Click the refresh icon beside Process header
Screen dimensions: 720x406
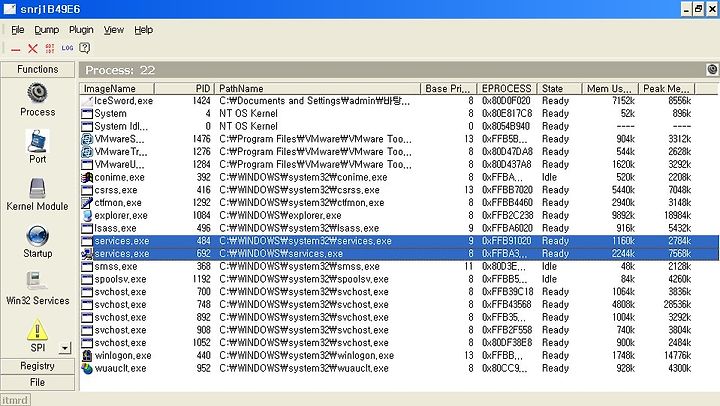[x=712, y=69]
